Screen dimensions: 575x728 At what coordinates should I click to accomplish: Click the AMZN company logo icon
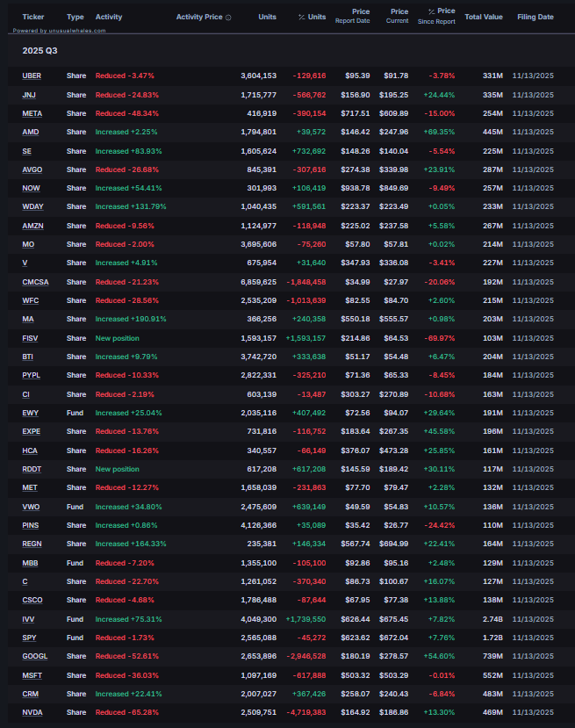pos(14,226)
